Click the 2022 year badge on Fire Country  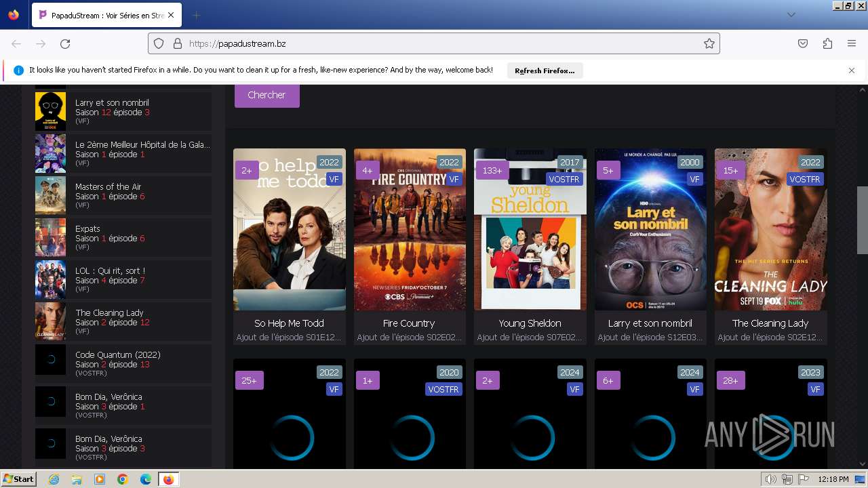[x=449, y=162]
